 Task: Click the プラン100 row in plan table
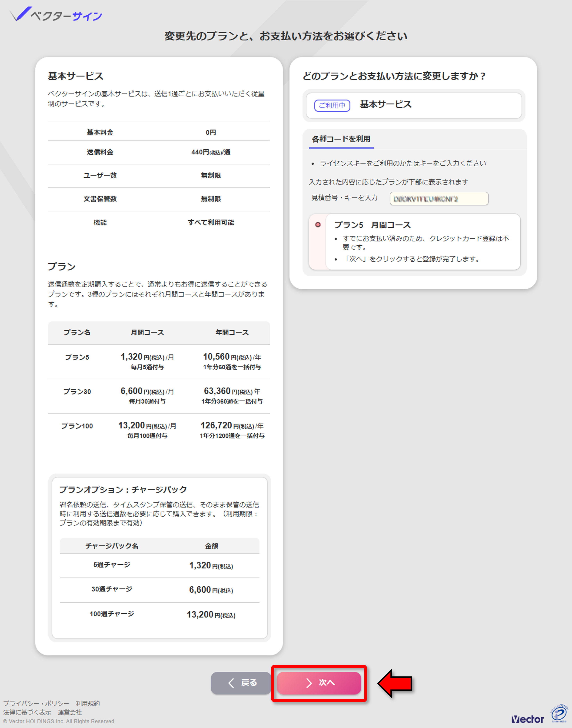pos(159,430)
